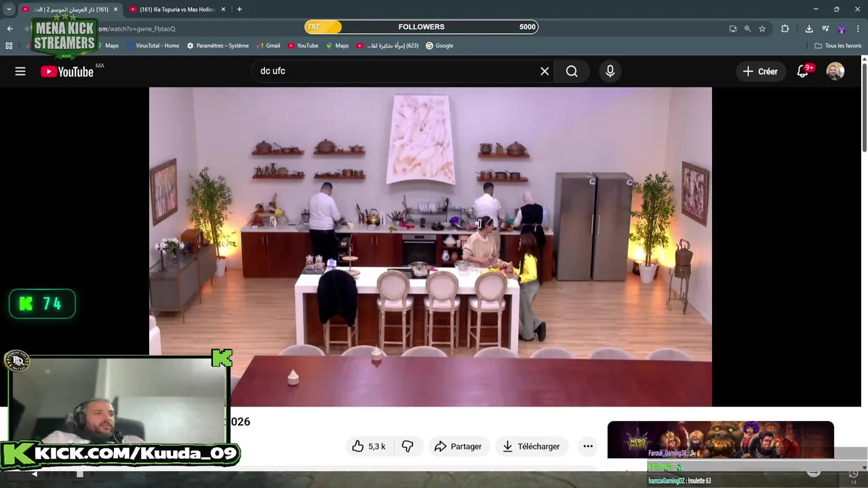Switch to the Ilia Topuria vs Max Holloway tab
This screenshot has height=488, width=868.
coord(176,9)
